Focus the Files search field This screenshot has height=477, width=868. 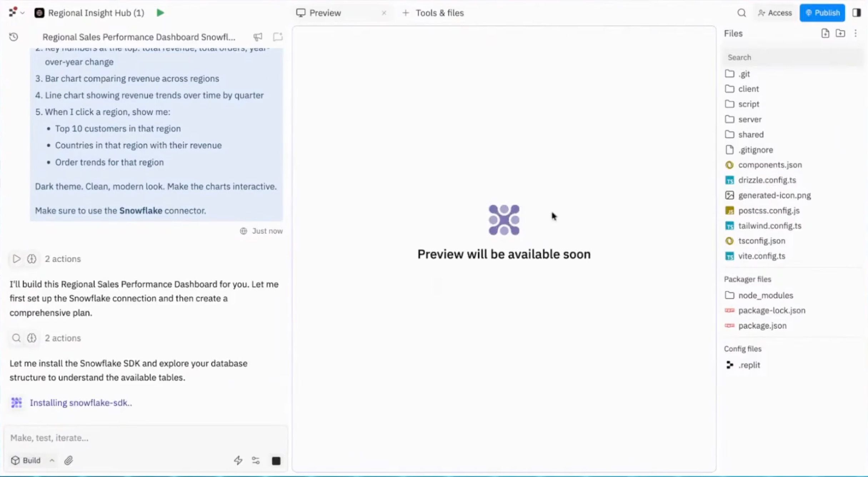(792, 57)
